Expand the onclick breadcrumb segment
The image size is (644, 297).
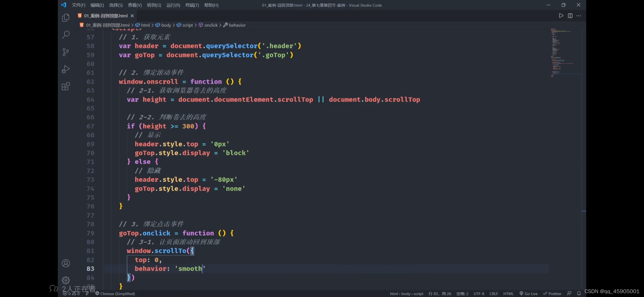tap(211, 25)
